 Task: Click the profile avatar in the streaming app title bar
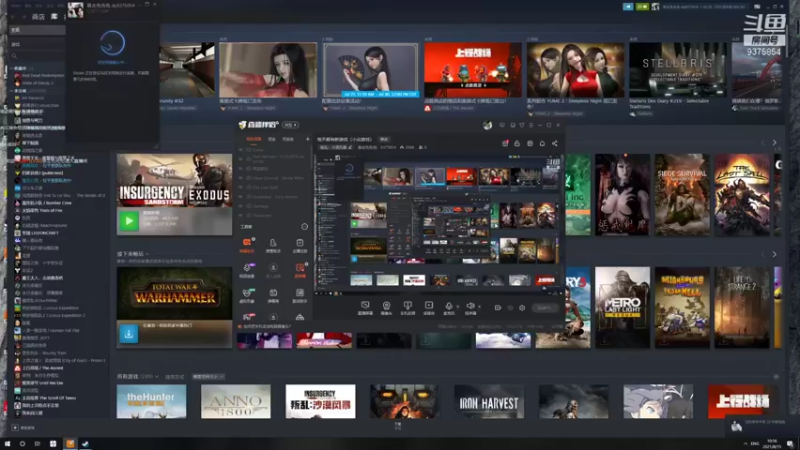pos(487,125)
